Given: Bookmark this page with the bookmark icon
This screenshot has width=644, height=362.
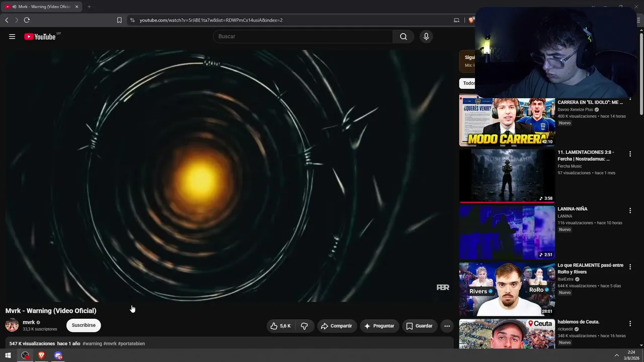Looking at the screenshot, I should [x=119, y=20].
